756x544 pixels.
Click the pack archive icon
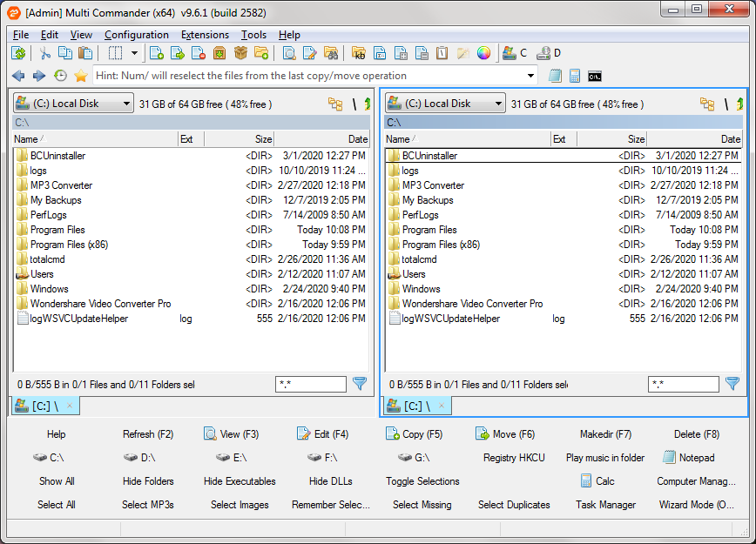coord(219,53)
